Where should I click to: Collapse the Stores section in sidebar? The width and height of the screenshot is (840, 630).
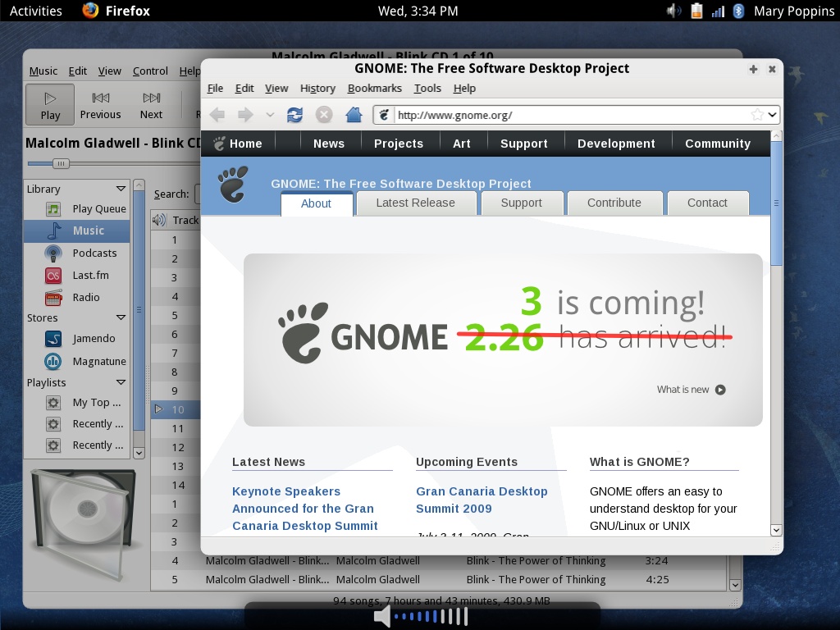coord(121,317)
